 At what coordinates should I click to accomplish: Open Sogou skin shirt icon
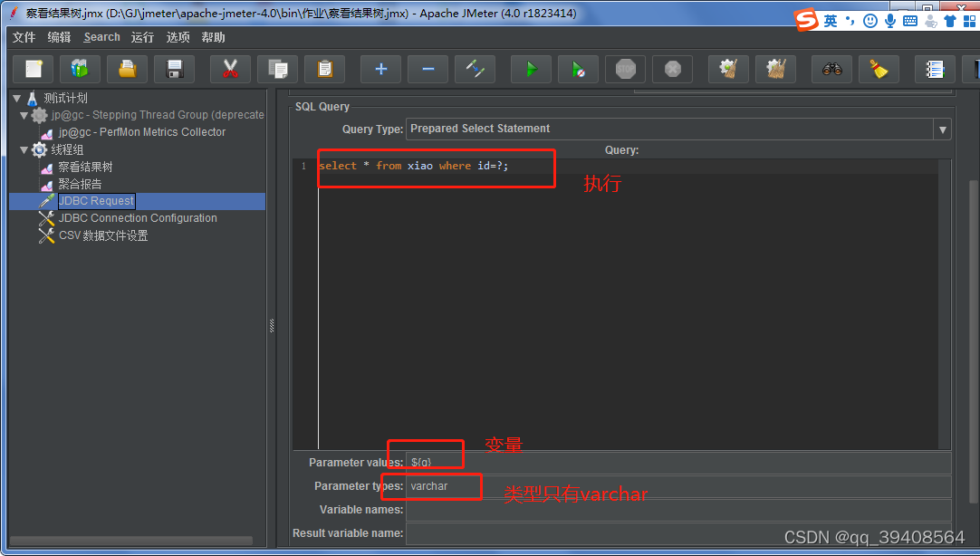950,21
